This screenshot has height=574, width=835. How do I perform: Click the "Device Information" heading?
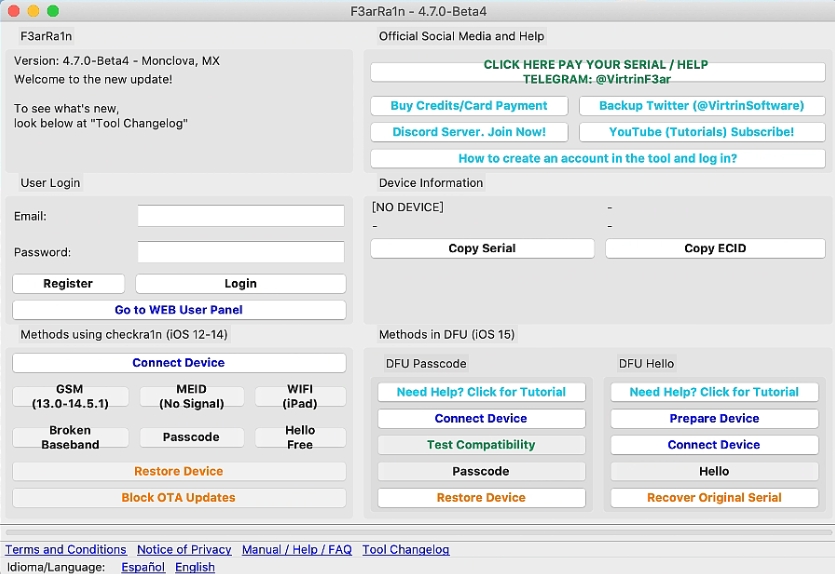431,183
